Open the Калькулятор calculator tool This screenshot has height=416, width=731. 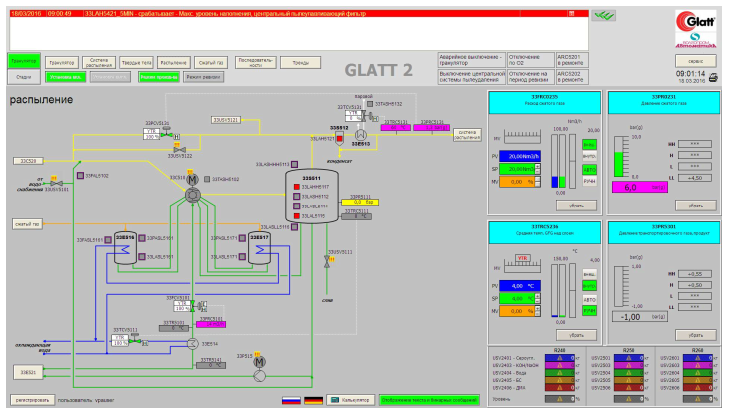351,400
